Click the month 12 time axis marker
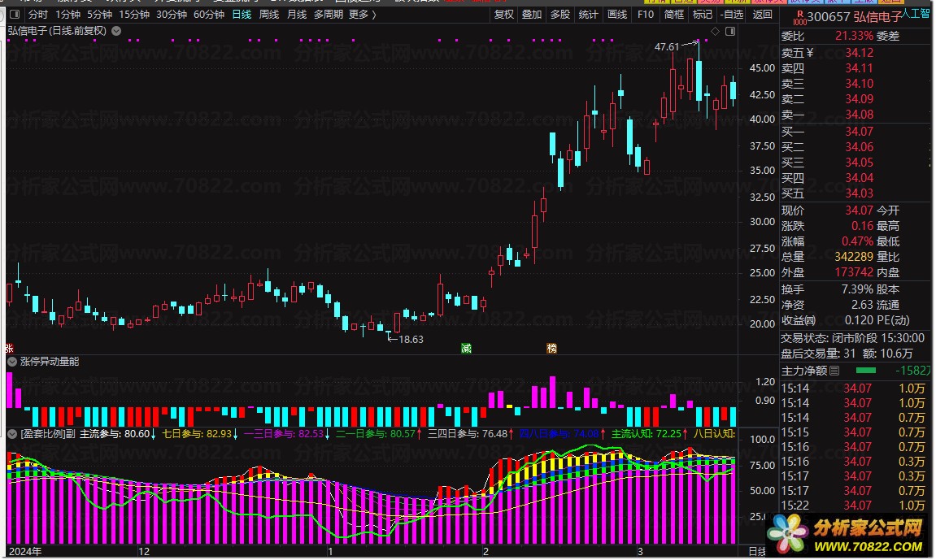The image size is (936, 560). (144, 552)
